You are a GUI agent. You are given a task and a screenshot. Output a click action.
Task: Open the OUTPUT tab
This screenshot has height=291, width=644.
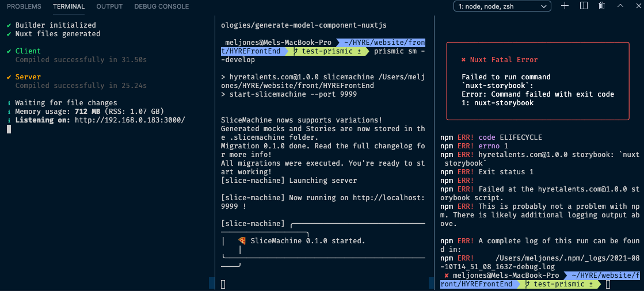[109, 6]
